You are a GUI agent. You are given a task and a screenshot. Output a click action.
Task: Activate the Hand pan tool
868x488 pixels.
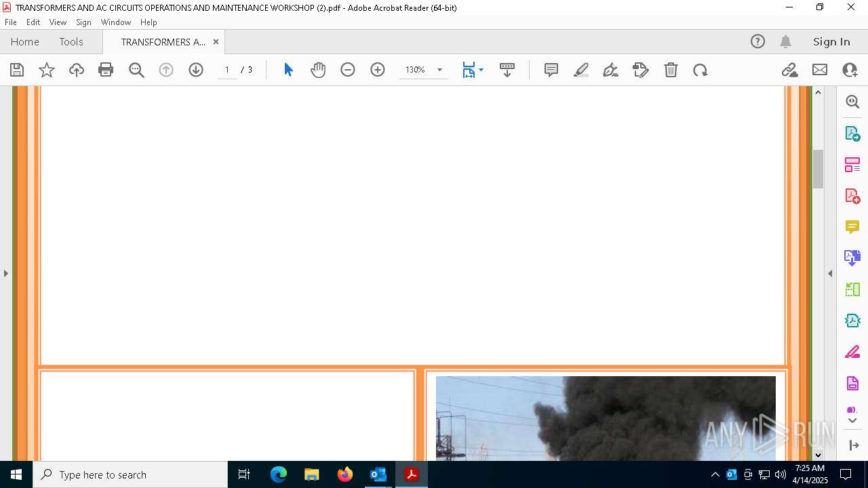pyautogui.click(x=318, y=70)
